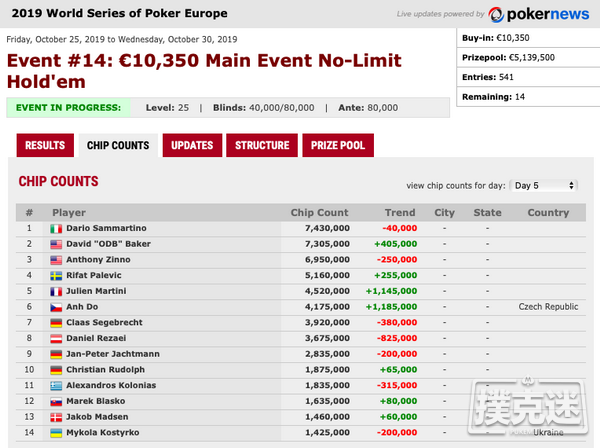Click the US flag beside David Baker

57,245
